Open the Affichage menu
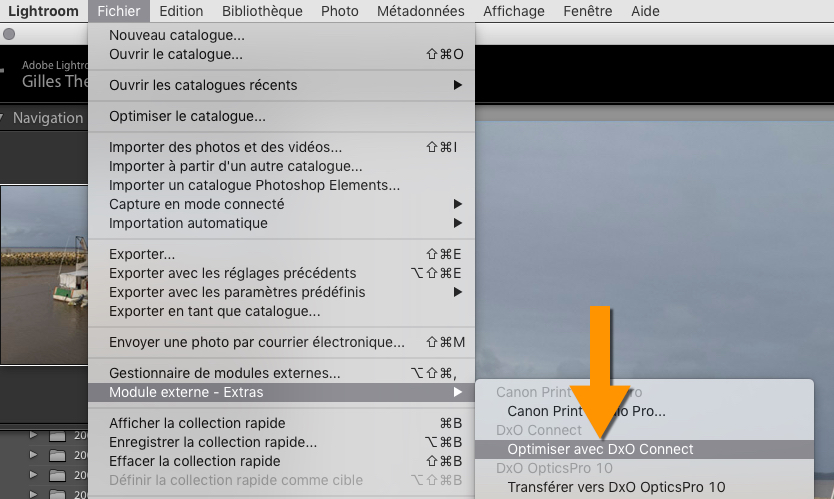The image size is (834, 499). 513,11
